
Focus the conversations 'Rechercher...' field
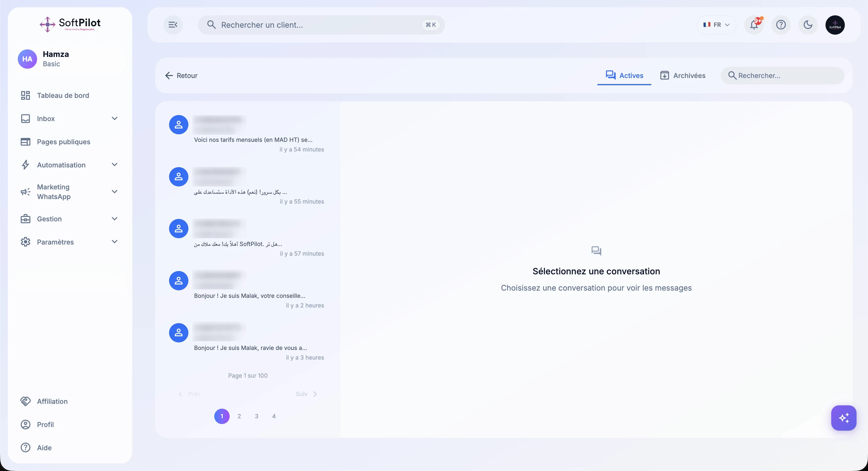(x=782, y=75)
